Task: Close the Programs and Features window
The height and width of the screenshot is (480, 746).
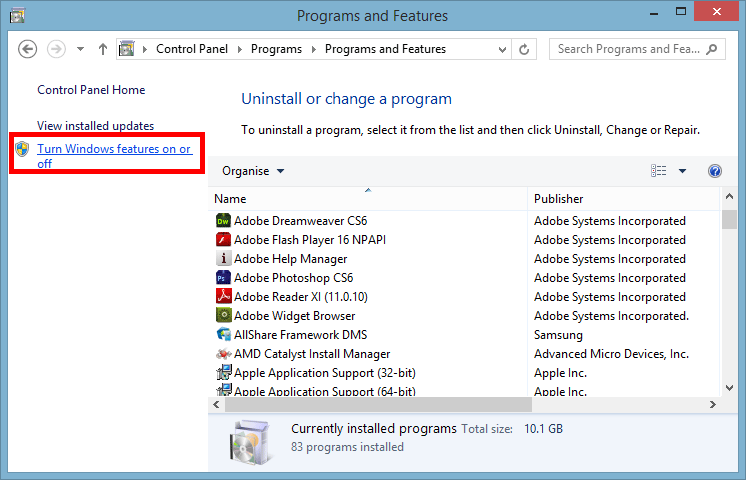Action: (717, 11)
